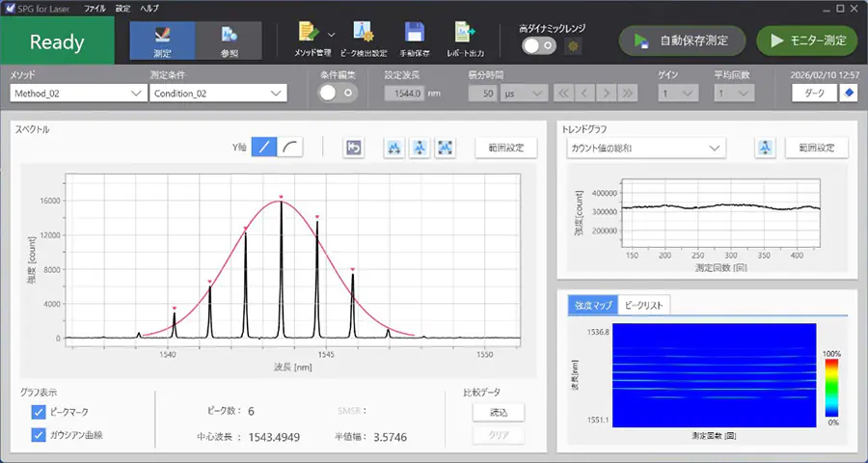Select logarithmic curve Y-axis scale button
Viewport: 868px width, 463px height.
tap(290, 148)
